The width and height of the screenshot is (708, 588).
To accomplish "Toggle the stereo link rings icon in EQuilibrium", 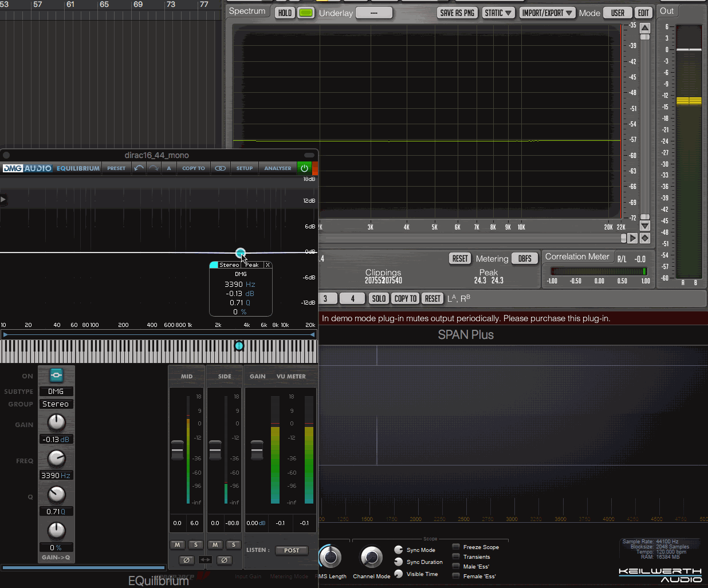I will pyautogui.click(x=220, y=168).
